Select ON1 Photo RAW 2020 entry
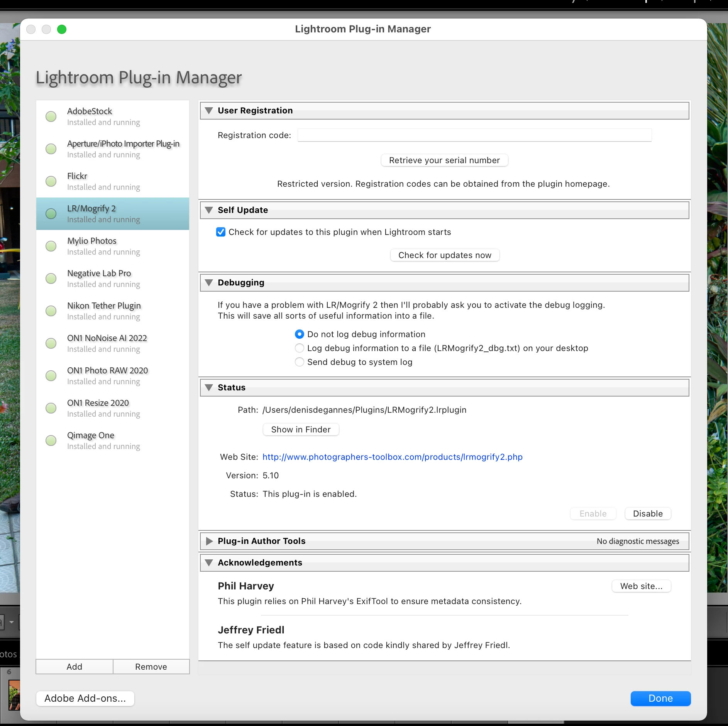This screenshot has height=726, width=728. click(113, 376)
